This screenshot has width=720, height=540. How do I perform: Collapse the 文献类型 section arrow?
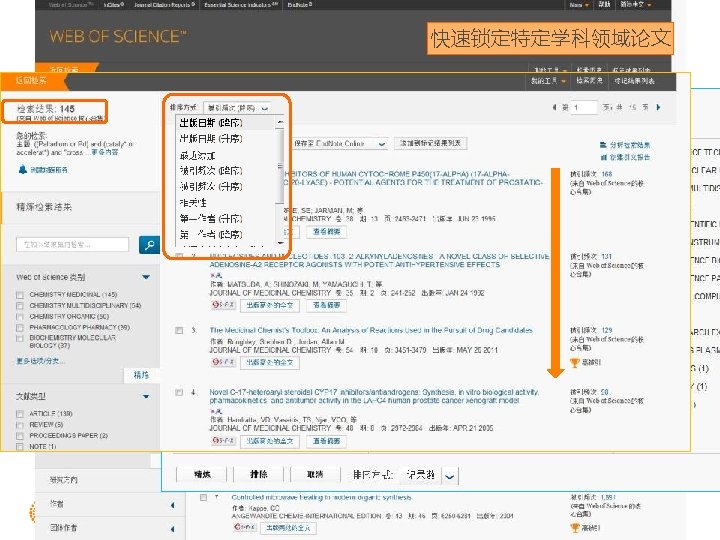[146, 396]
